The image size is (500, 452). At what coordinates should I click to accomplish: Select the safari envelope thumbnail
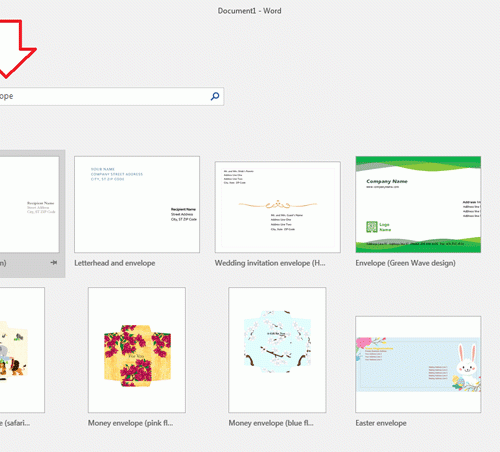tap(22, 350)
